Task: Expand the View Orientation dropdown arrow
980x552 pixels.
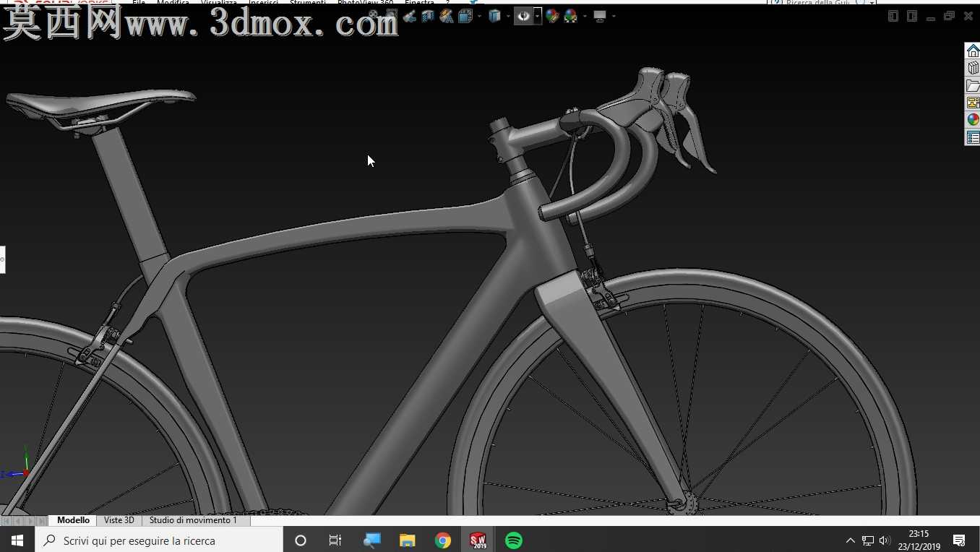Action: (x=479, y=16)
